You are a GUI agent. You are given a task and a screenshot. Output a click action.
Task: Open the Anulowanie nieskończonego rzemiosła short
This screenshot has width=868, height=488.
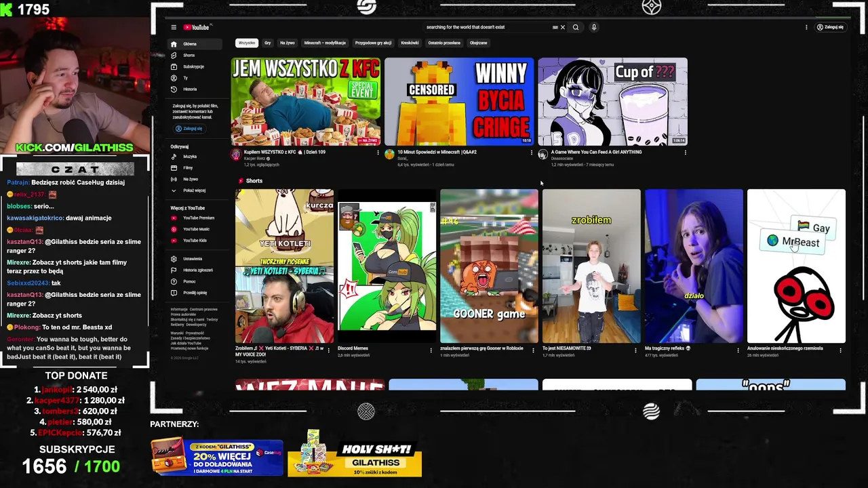point(796,266)
